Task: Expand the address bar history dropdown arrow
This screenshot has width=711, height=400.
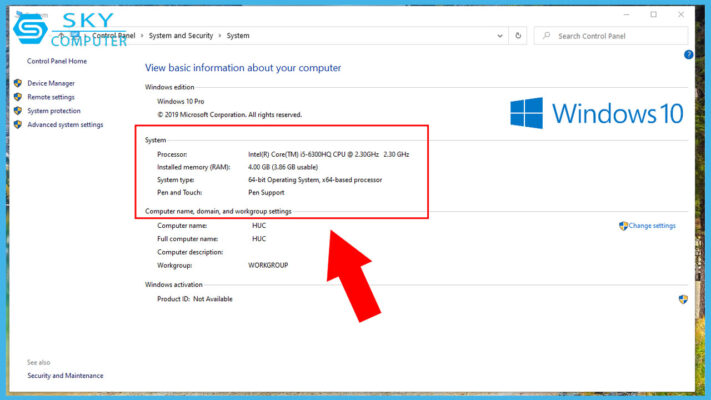Action: tap(500, 35)
